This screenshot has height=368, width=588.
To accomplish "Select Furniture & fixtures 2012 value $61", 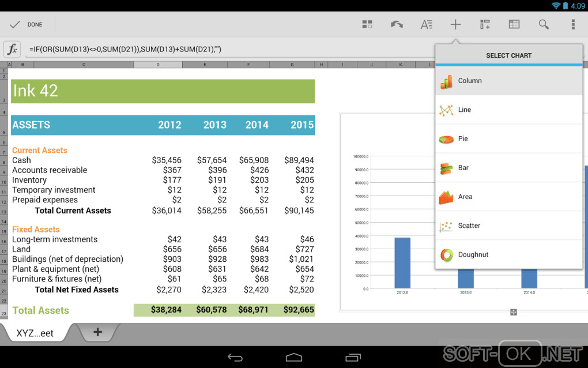I will pyautogui.click(x=174, y=279).
